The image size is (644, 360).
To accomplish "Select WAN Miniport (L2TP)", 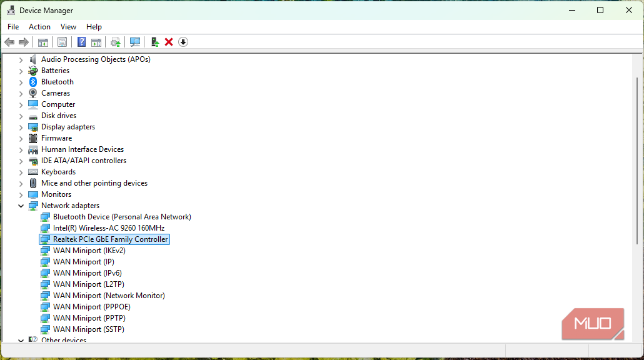I will pos(89,284).
